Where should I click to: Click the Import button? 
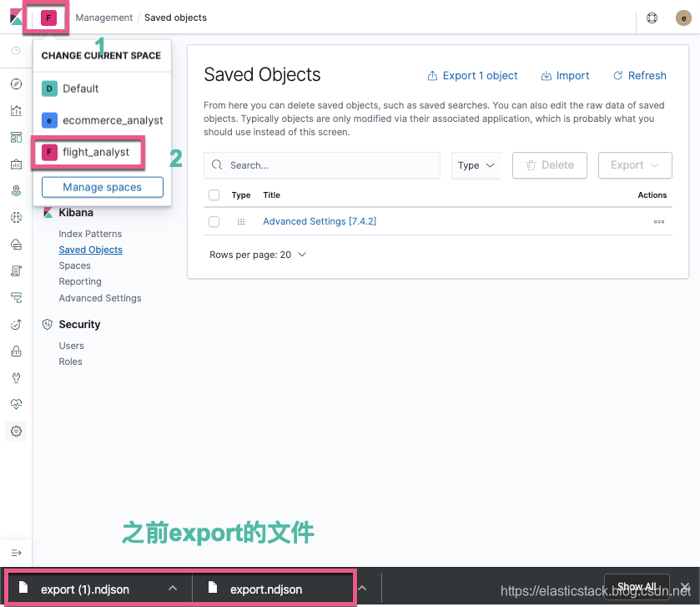(565, 75)
